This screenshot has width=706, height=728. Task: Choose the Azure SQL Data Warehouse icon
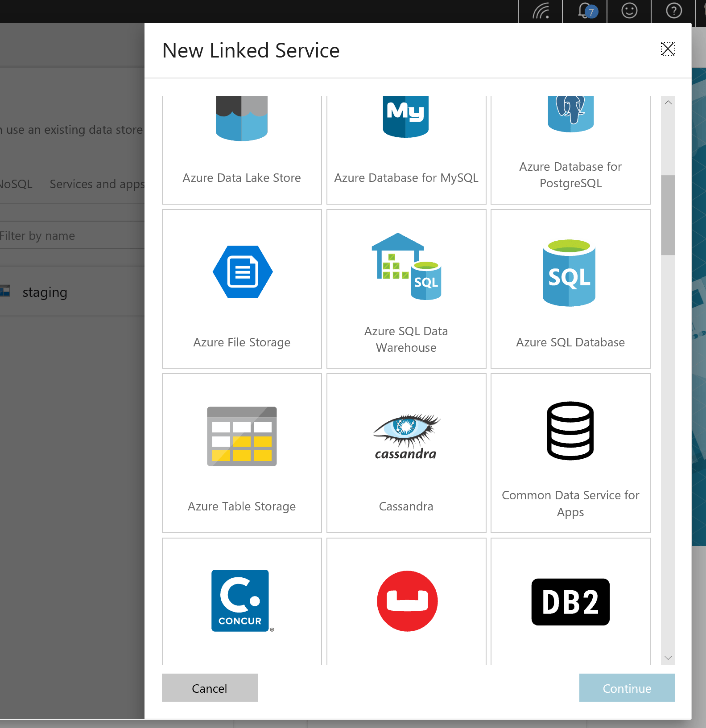[x=406, y=266]
